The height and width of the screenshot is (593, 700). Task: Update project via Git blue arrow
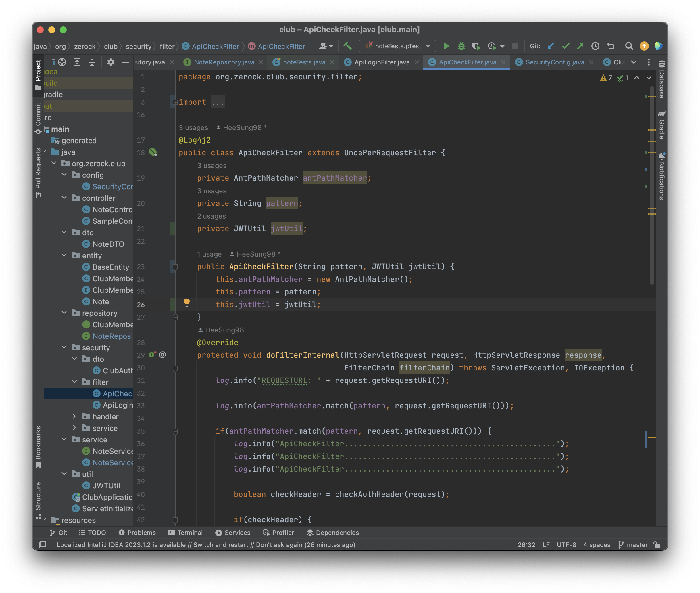(x=551, y=46)
